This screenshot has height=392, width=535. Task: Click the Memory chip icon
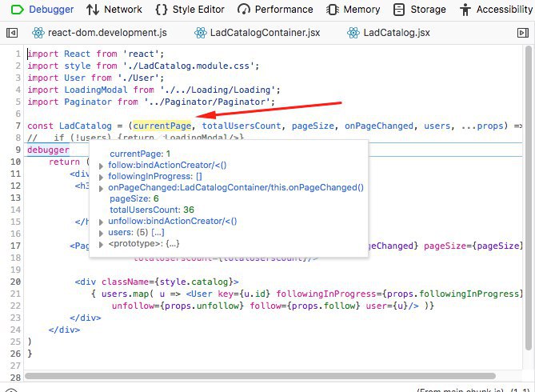click(333, 10)
